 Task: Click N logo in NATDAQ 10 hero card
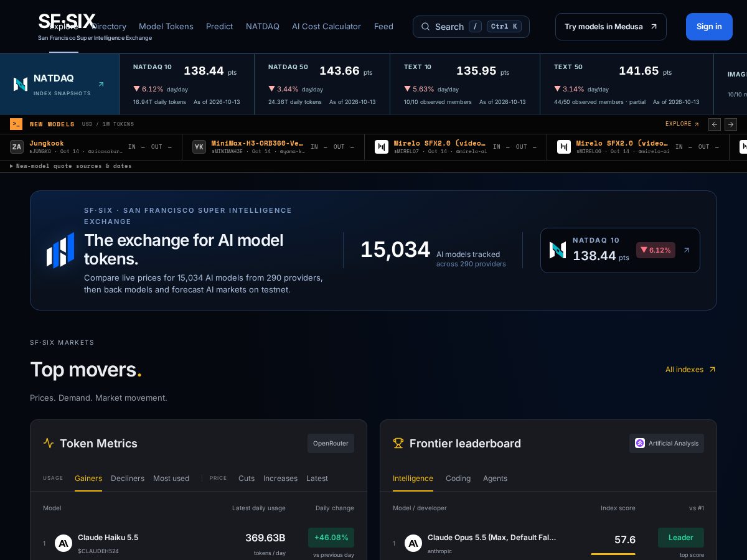(558, 250)
